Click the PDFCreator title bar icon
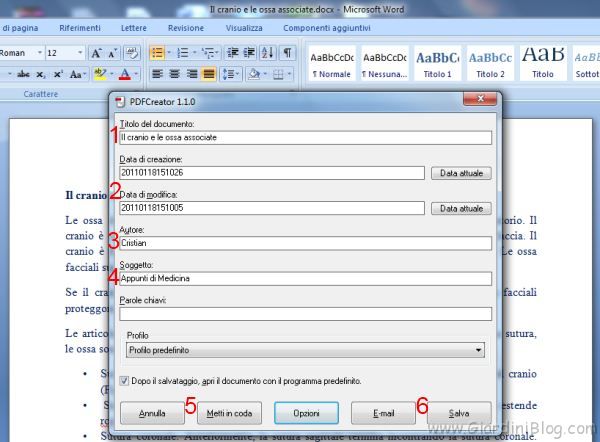Viewport: 600px width, 442px height. coord(120,102)
